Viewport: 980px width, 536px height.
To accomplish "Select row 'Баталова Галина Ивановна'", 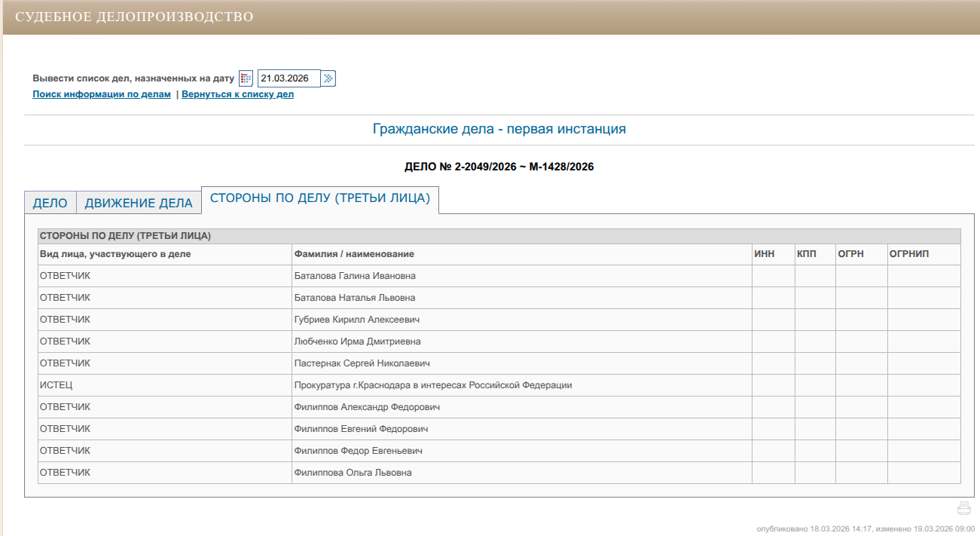I will (355, 276).
